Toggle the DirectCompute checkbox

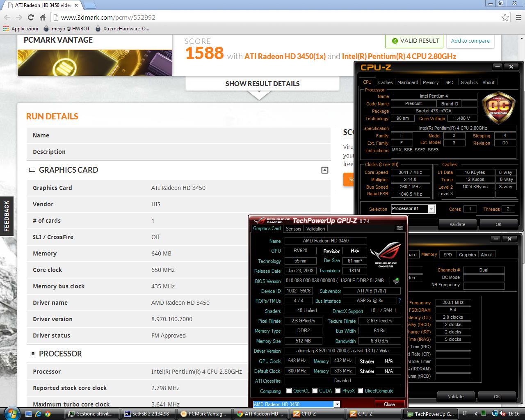click(x=360, y=391)
